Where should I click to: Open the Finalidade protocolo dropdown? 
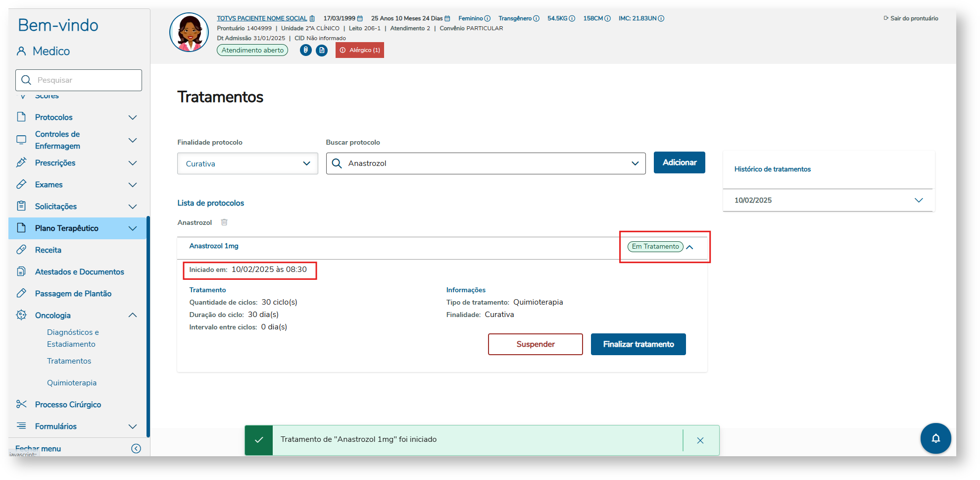tap(247, 163)
